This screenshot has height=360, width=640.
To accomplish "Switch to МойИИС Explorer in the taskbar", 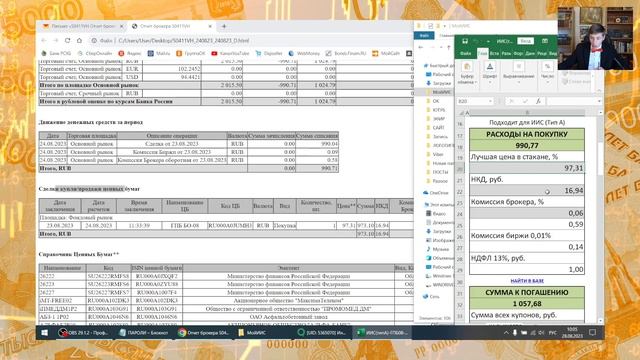I will pos(252,333).
